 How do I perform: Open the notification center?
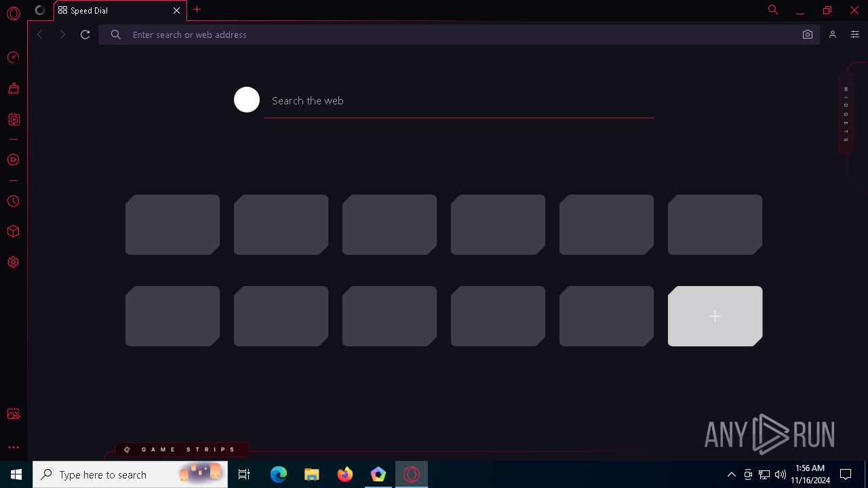(x=846, y=474)
